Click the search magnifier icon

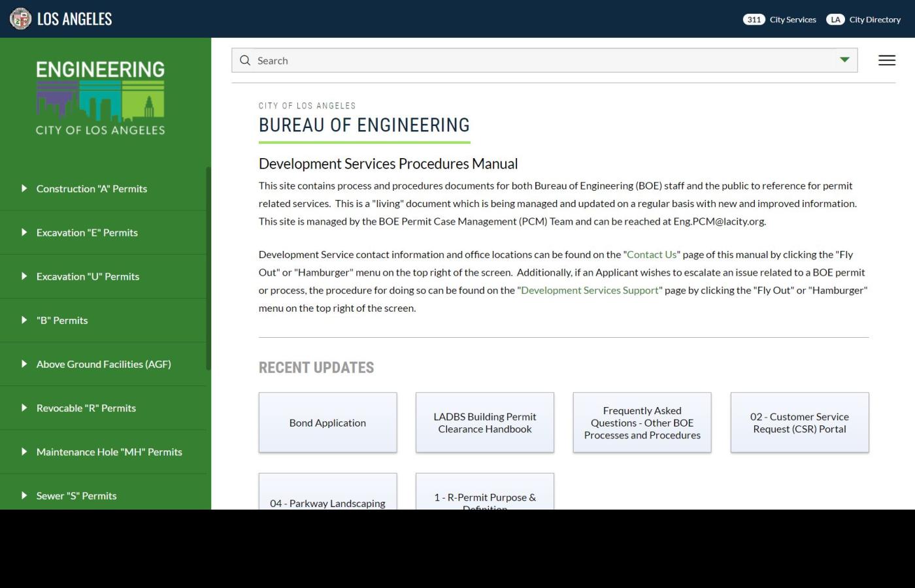coord(245,60)
